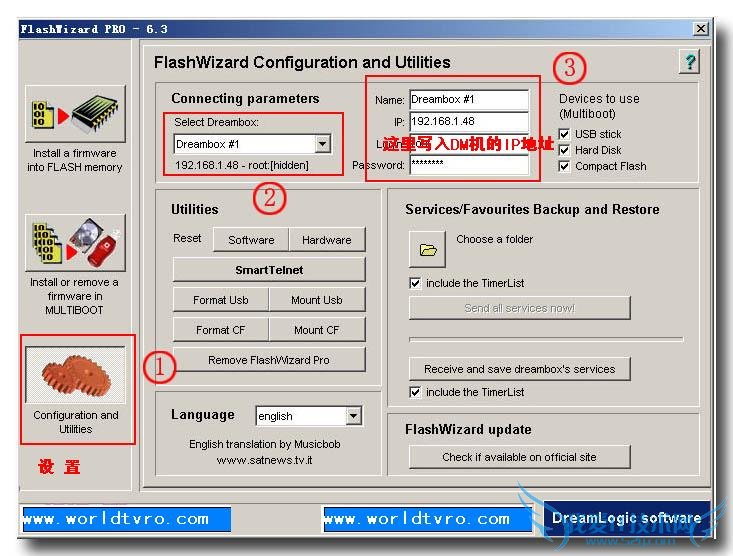Click the Software reset button

click(x=251, y=240)
